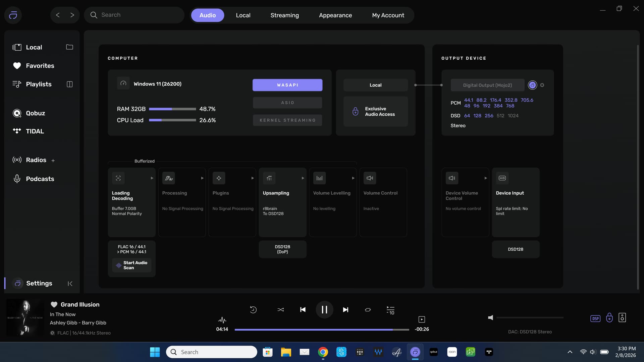Open the Appearance tab
The height and width of the screenshot is (362, 644).
tap(335, 15)
